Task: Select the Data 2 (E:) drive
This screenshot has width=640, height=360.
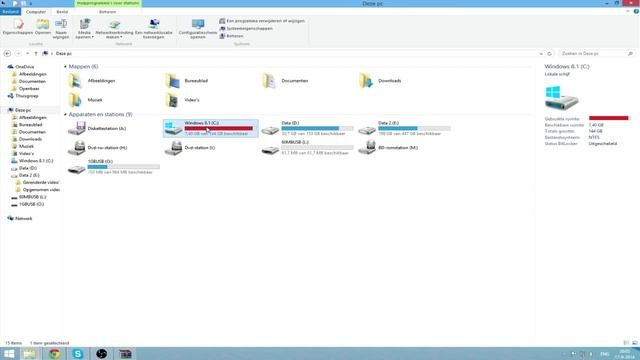Action: click(x=404, y=128)
